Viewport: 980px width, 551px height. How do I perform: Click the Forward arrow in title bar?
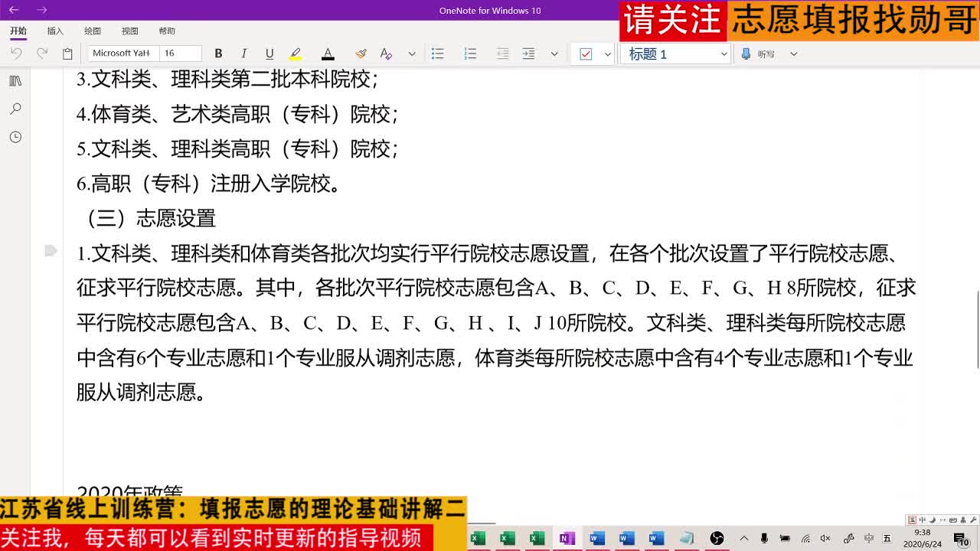[42, 10]
